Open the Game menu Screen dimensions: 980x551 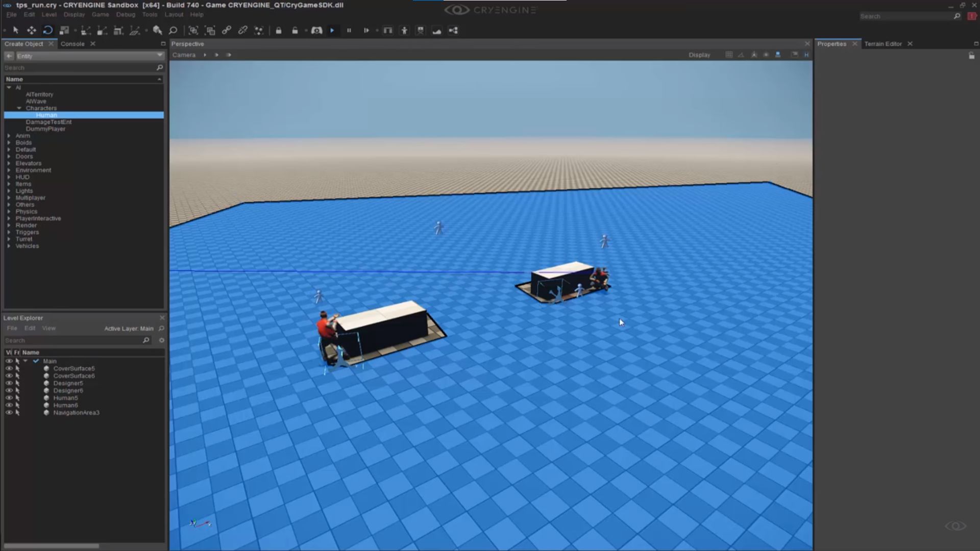coord(100,14)
